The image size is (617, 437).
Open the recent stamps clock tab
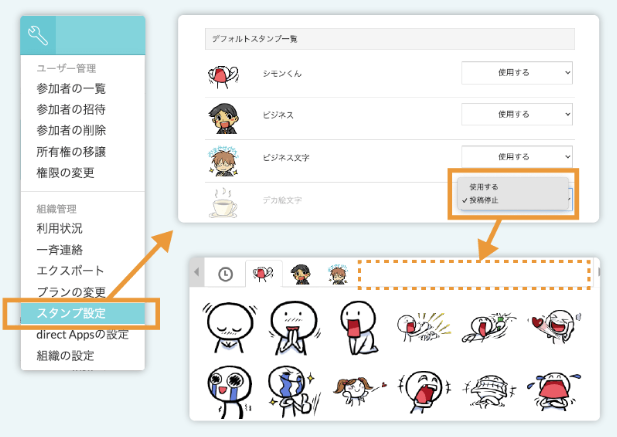(x=225, y=274)
